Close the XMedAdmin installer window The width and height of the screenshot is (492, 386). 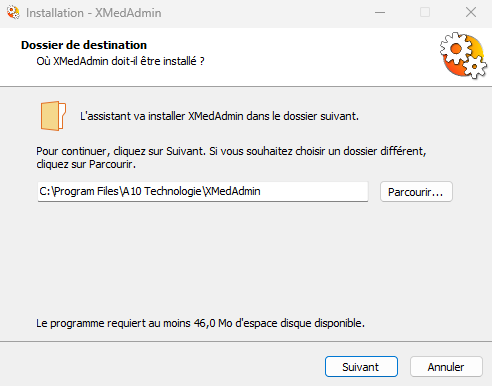click(x=471, y=13)
